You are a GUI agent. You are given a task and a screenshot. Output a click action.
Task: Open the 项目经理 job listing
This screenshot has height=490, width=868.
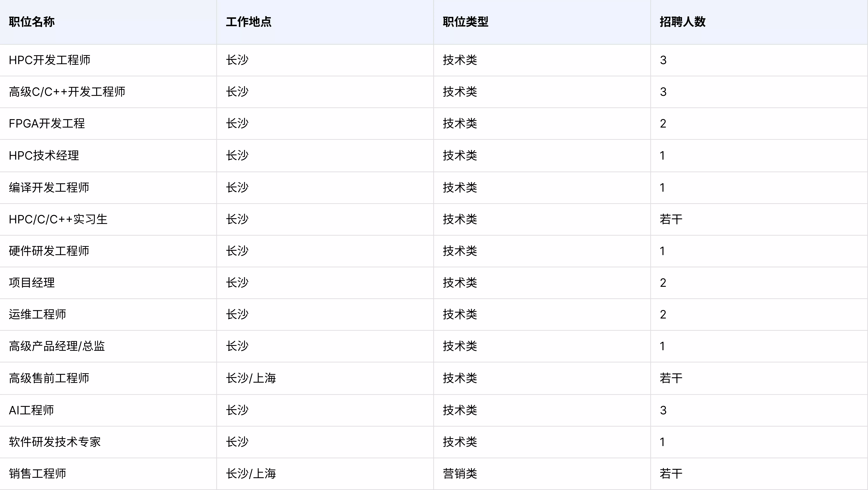click(32, 283)
